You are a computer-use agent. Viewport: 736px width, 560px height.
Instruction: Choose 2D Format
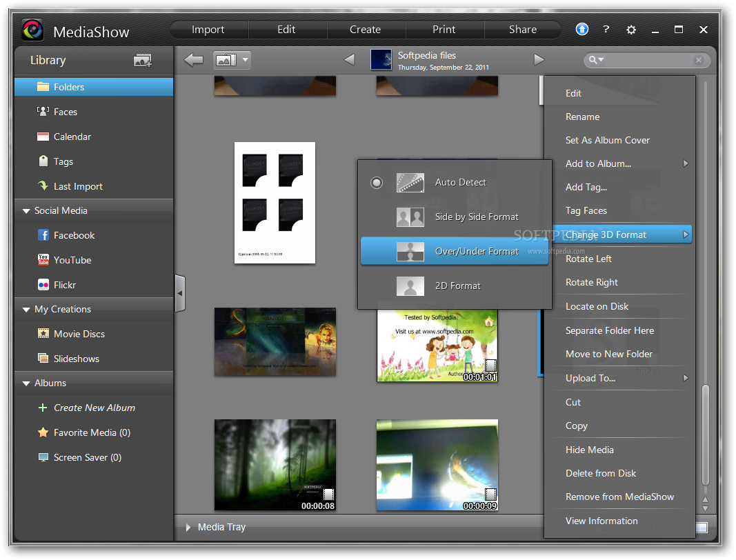tap(455, 286)
